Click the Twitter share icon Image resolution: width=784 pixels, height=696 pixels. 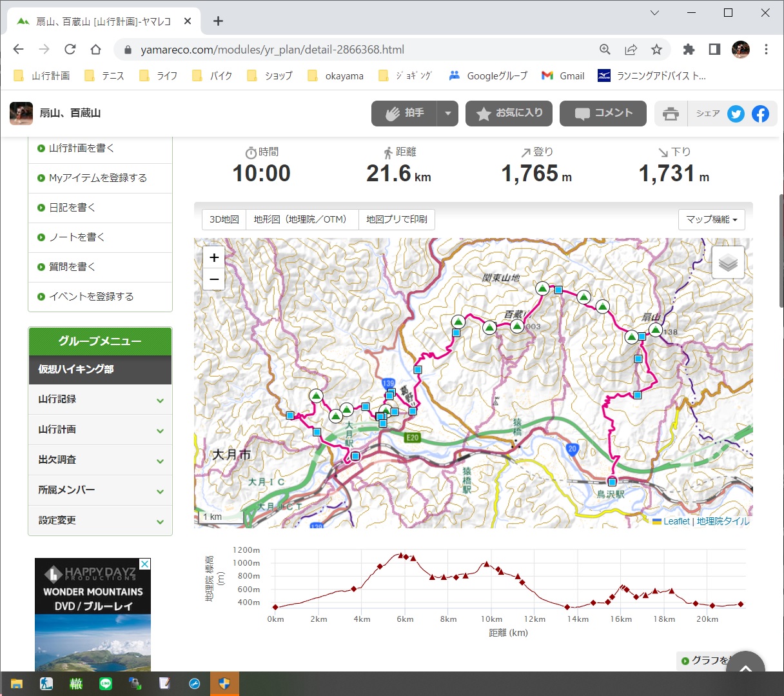736,114
